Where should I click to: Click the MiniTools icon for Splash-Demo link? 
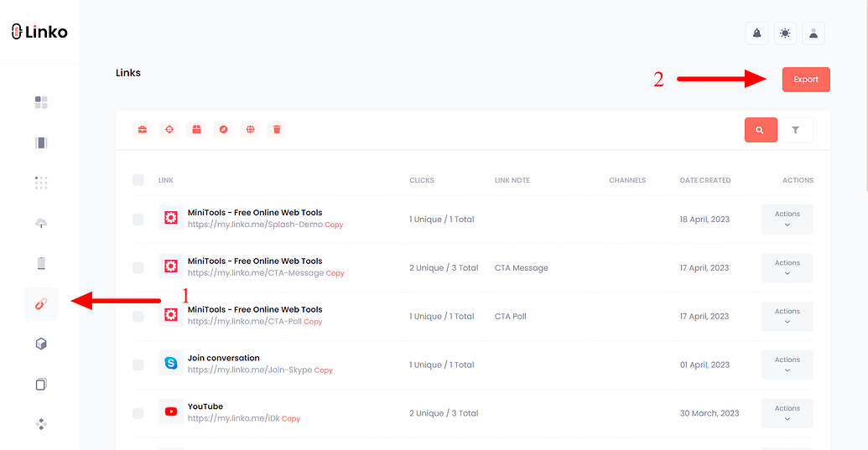click(171, 219)
